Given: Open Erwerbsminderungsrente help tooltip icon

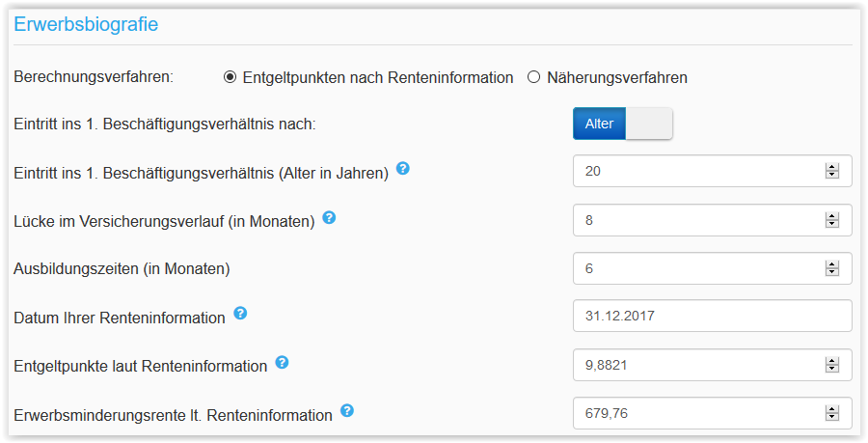Looking at the screenshot, I should [x=347, y=410].
